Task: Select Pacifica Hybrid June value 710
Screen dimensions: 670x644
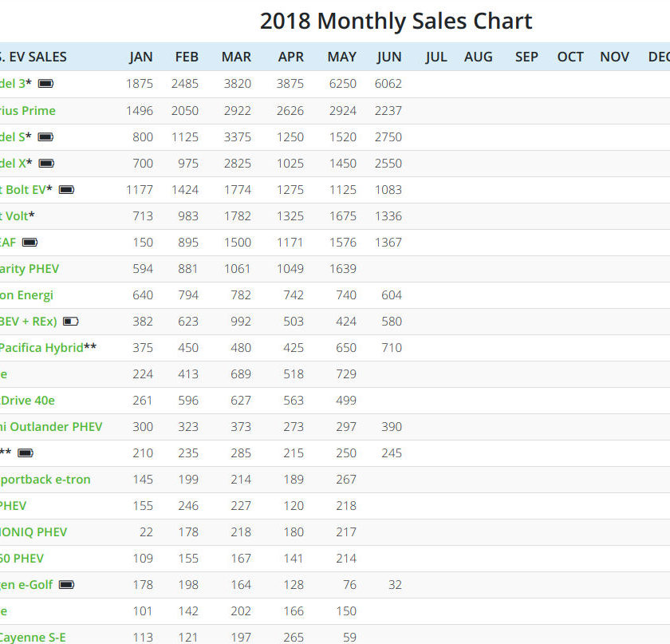Action: [x=392, y=348]
